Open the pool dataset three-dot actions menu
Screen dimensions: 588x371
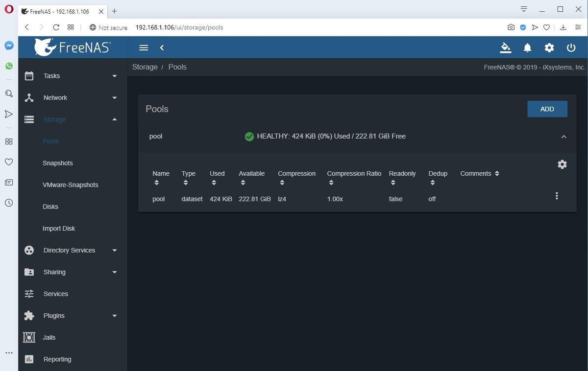pos(557,195)
